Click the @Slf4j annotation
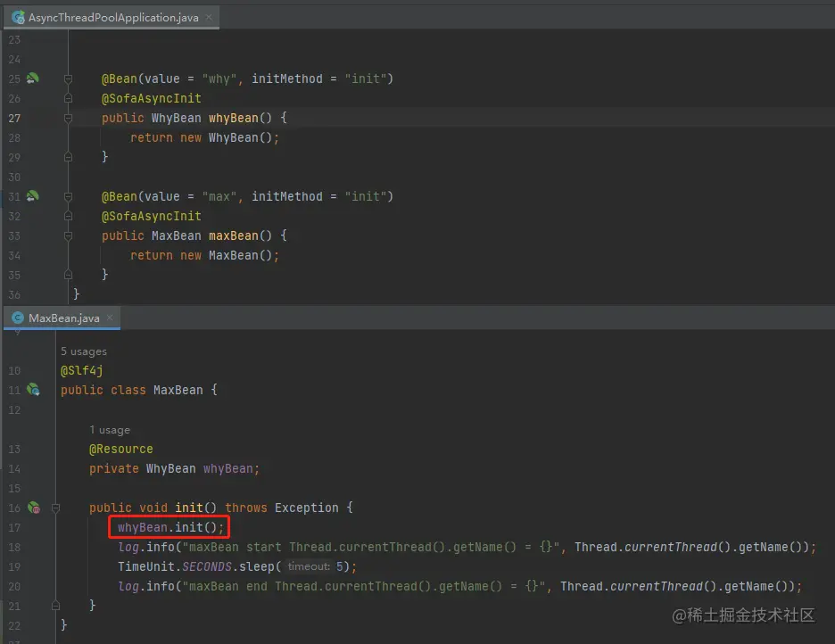The width and height of the screenshot is (835, 644). tap(81, 370)
